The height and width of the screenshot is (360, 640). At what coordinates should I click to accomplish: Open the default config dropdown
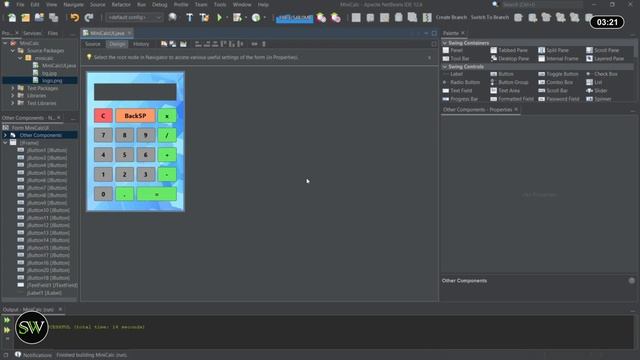point(134,18)
